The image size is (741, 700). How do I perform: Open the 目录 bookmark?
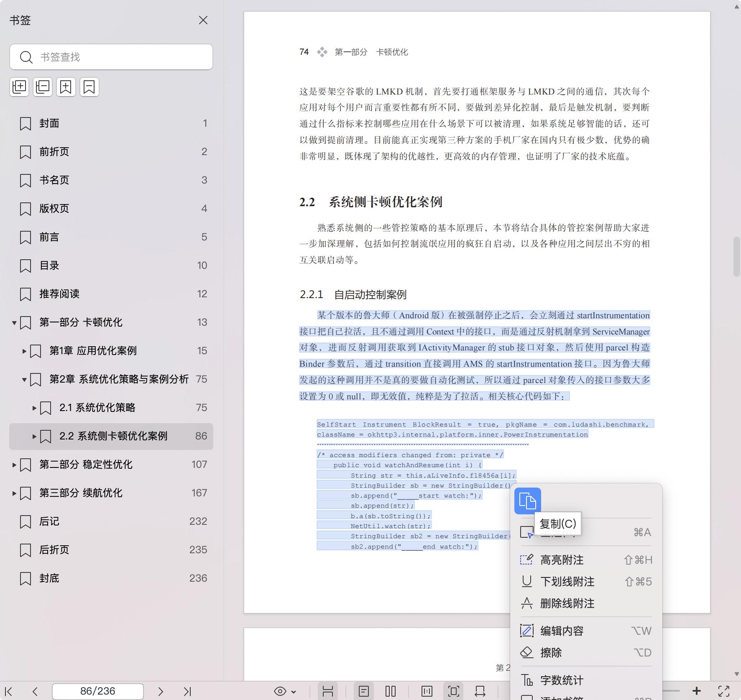pos(49,266)
